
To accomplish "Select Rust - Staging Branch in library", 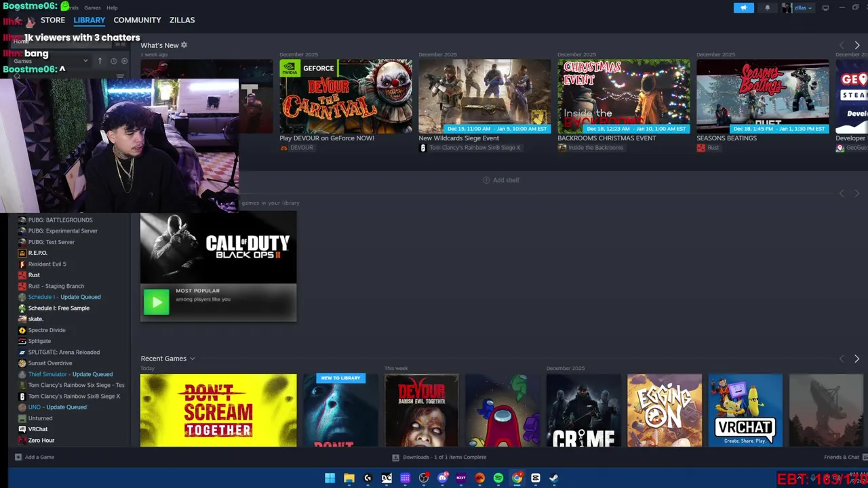I will pyautogui.click(x=56, y=286).
